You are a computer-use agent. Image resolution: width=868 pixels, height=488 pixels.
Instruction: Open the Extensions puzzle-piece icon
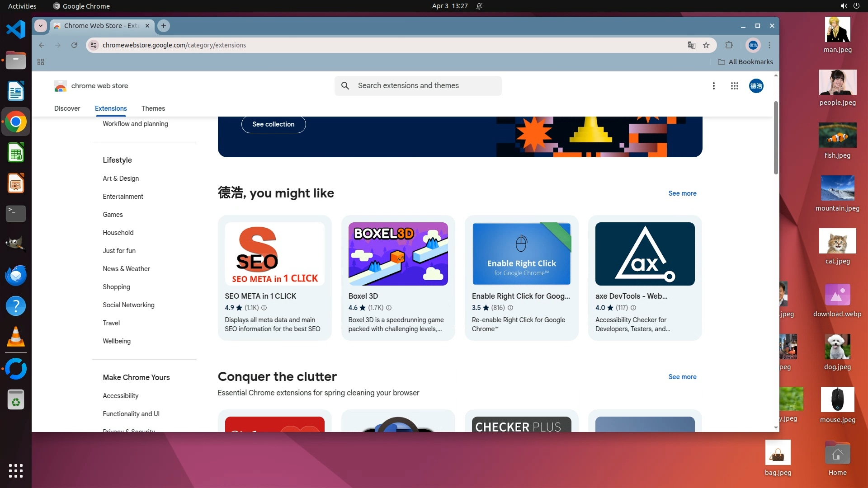(x=729, y=45)
